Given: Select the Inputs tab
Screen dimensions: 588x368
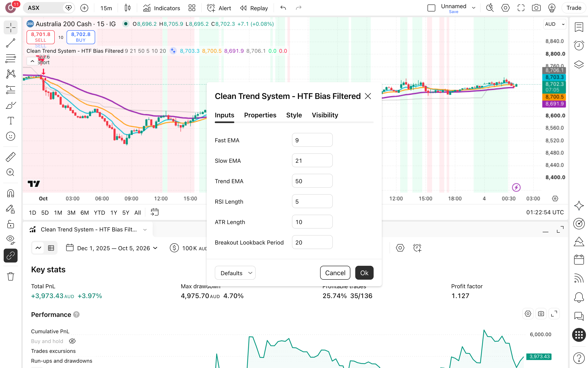Looking at the screenshot, I should [225, 115].
